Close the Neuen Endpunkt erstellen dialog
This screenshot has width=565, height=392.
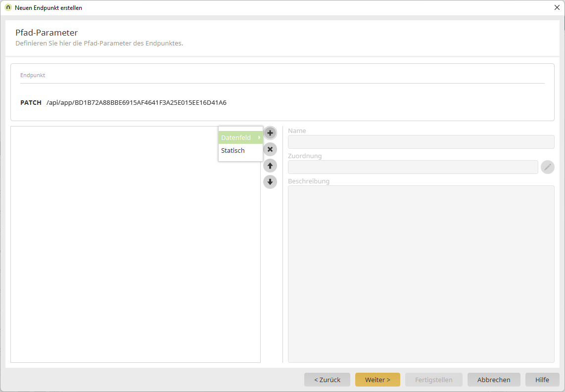[x=557, y=7]
